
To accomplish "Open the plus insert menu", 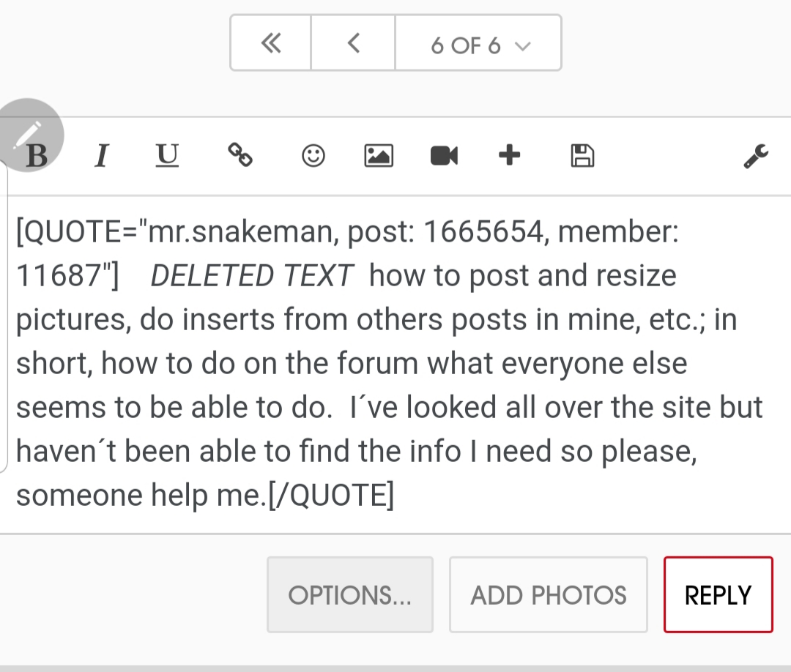I will click(x=509, y=155).
